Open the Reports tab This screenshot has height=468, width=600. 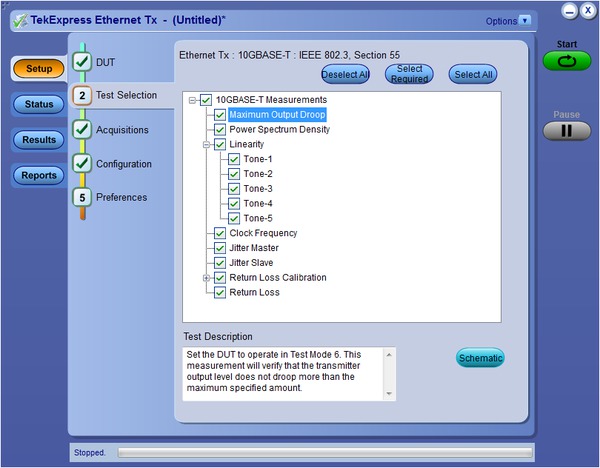(x=39, y=176)
